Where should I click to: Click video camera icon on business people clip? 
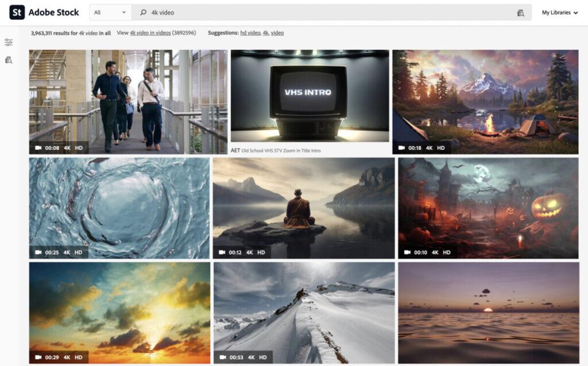point(39,148)
